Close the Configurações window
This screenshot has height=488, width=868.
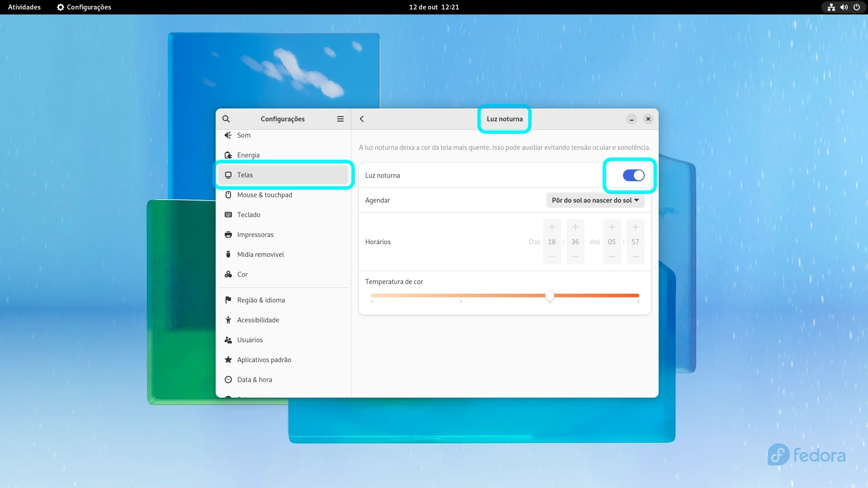[648, 119]
